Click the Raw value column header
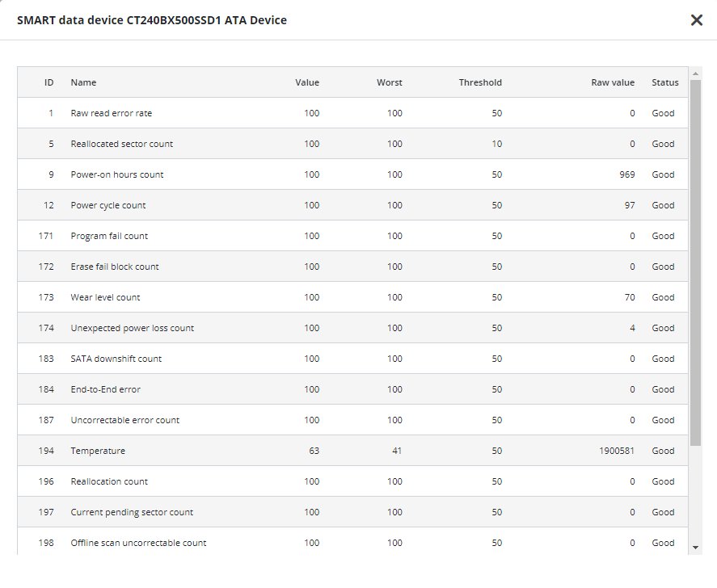 613,82
